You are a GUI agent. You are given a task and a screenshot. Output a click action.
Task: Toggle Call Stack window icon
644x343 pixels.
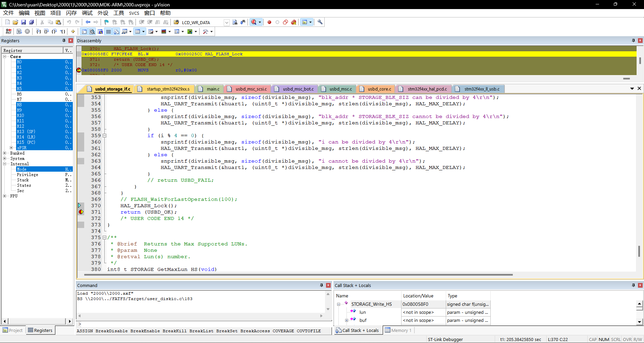(116, 32)
